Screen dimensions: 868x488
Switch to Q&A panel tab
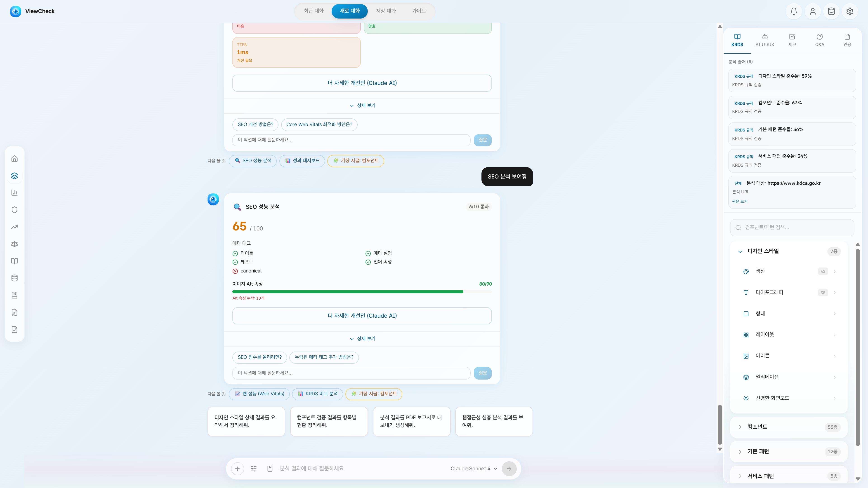[819, 40]
